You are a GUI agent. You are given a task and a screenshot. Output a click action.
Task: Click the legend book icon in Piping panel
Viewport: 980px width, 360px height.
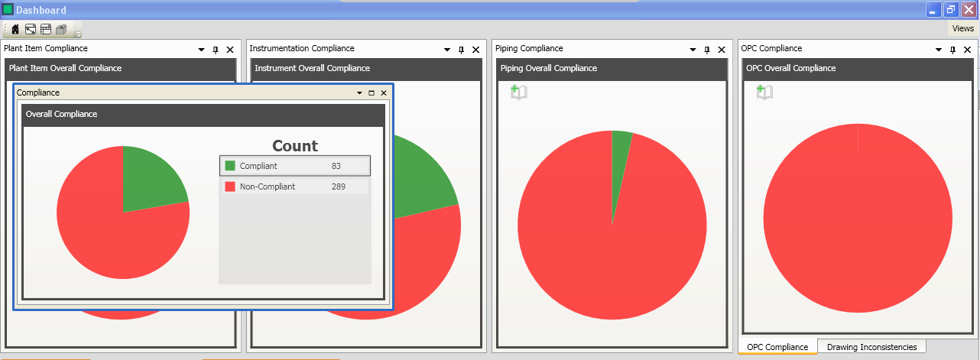(519, 92)
